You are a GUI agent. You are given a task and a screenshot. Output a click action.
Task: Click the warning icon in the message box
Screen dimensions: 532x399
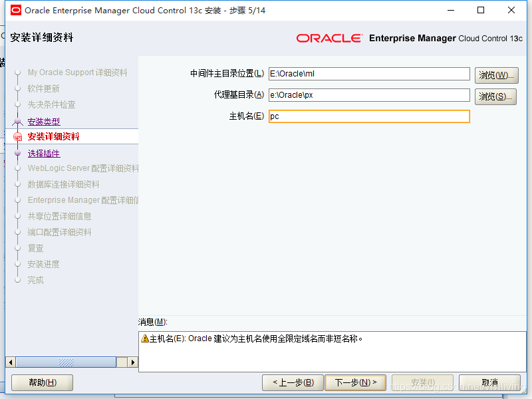(x=145, y=338)
